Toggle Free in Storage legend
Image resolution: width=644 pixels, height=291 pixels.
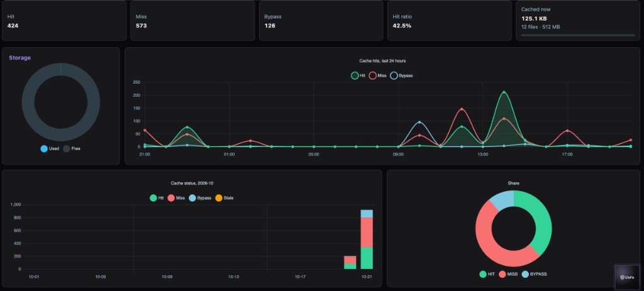pyautogui.click(x=72, y=148)
